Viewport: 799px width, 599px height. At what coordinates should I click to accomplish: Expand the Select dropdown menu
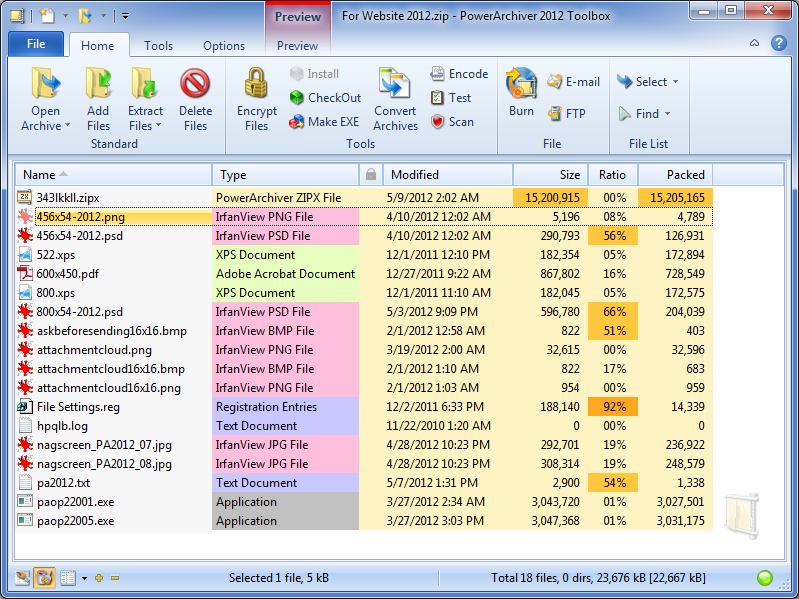(x=675, y=82)
